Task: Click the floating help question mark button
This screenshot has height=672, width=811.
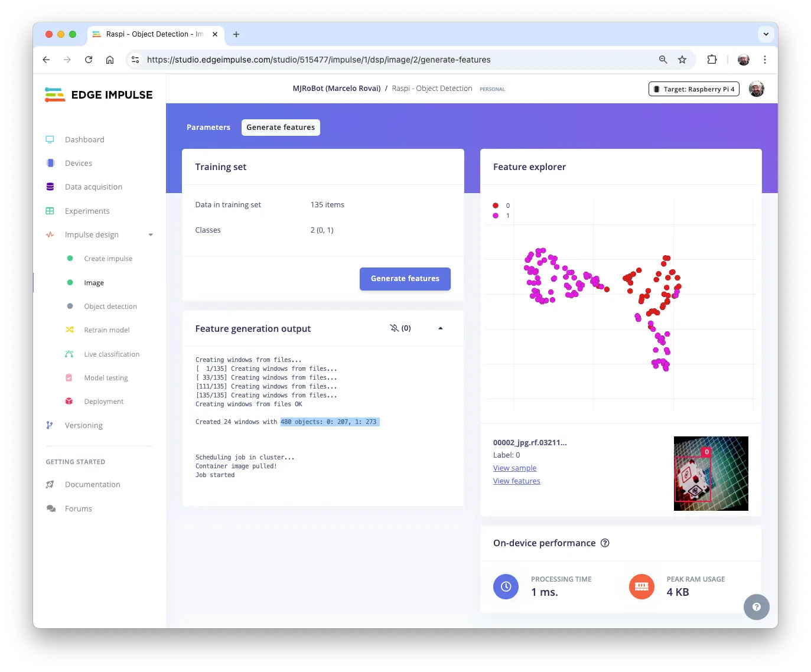Action: 756,606
